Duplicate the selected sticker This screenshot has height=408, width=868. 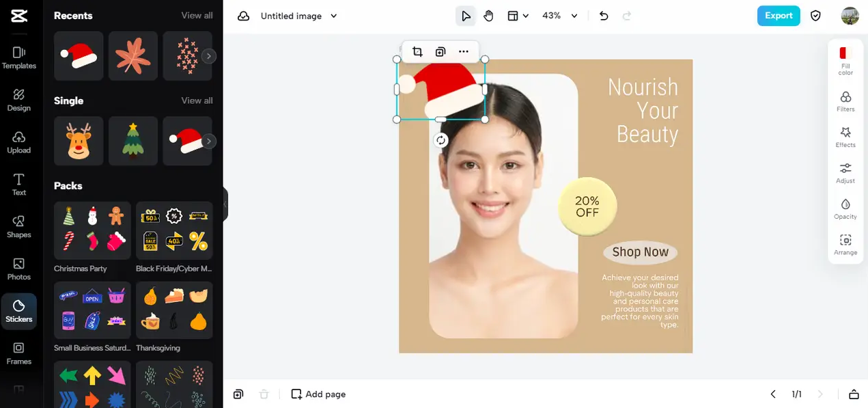tap(440, 51)
